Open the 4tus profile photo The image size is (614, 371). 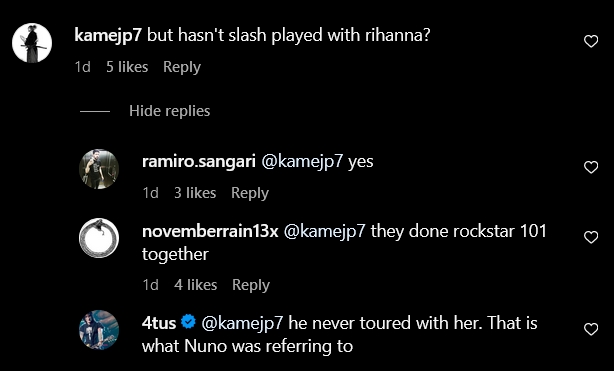(x=99, y=329)
